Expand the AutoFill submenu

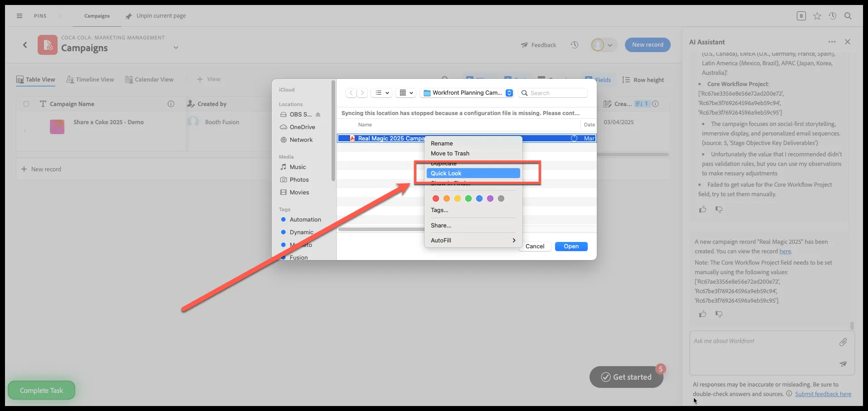[x=473, y=240]
